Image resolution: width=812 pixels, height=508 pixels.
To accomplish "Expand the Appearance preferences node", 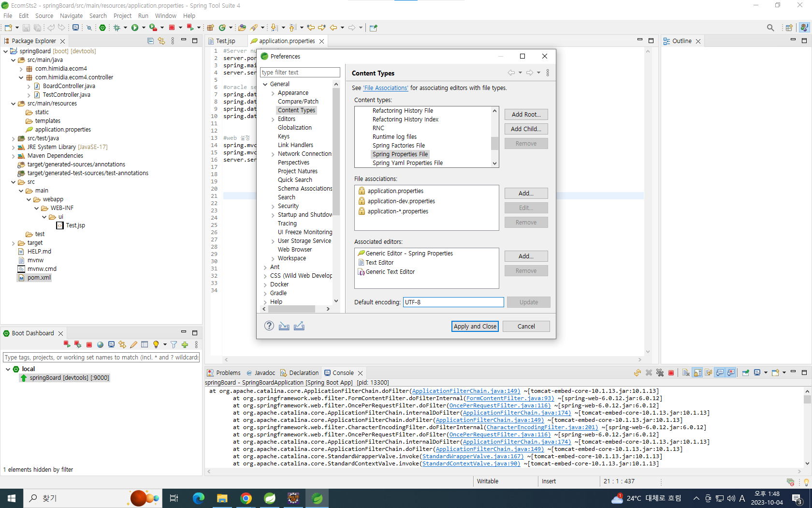I will [x=273, y=93].
